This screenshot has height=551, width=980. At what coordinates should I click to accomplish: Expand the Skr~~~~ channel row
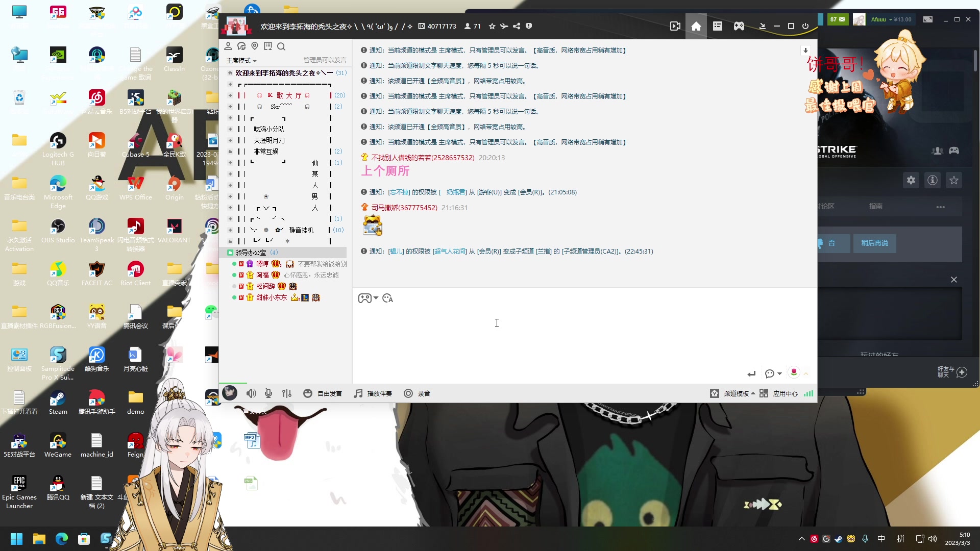(230, 107)
